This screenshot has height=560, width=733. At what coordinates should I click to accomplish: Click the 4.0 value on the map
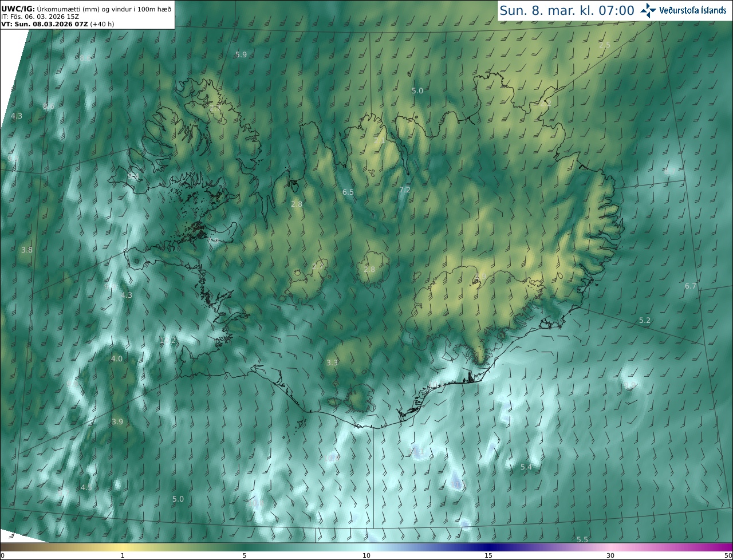pyautogui.click(x=117, y=358)
